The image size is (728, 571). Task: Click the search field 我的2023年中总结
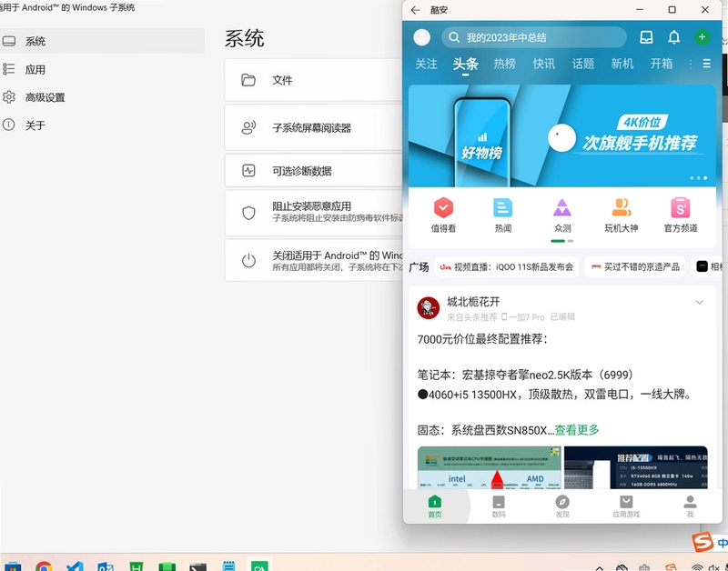tap(533, 37)
